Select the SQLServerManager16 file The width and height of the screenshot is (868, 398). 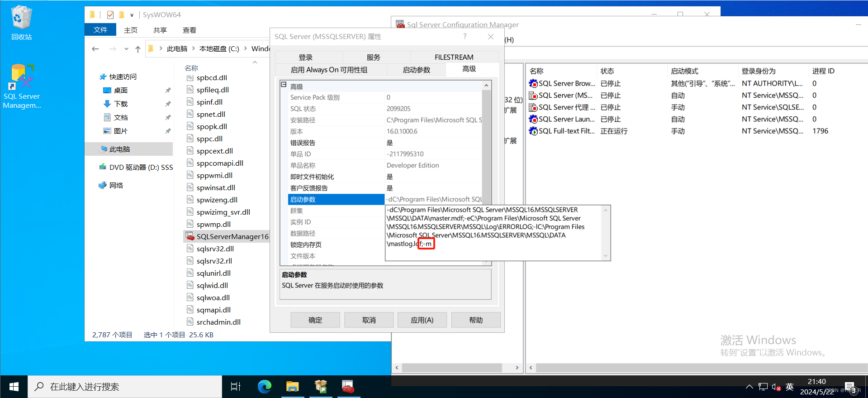pos(227,236)
